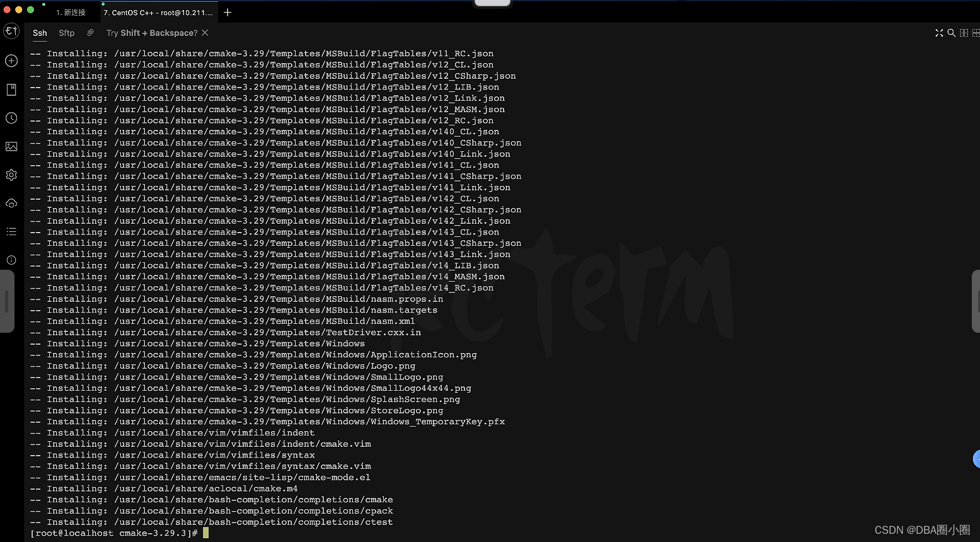Screen dimensions: 980x542
Task: Click the horizontal split layout icon
Action: tap(975, 33)
